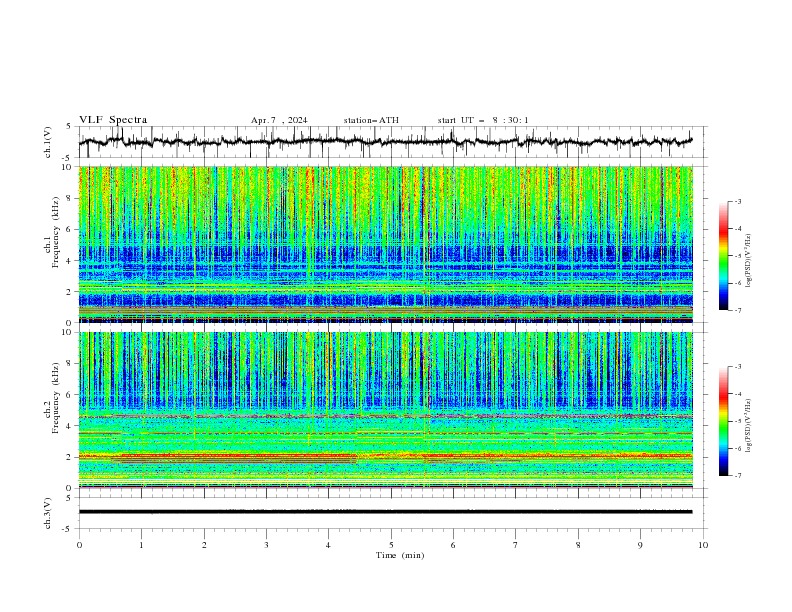The width and height of the screenshot is (792, 612).
Task: Click the "6" kHz tick of ch.2 spectrogram
Action: click(71, 394)
